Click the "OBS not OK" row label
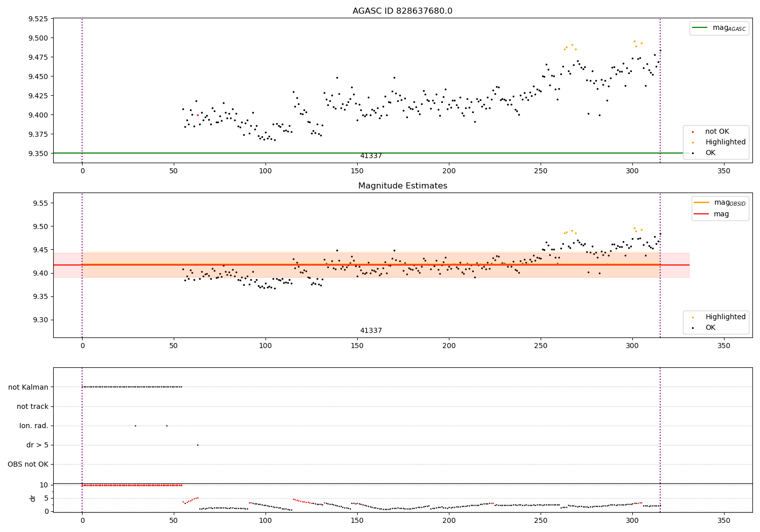This screenshot has height=532, width=760. click(x=28, y=465)
